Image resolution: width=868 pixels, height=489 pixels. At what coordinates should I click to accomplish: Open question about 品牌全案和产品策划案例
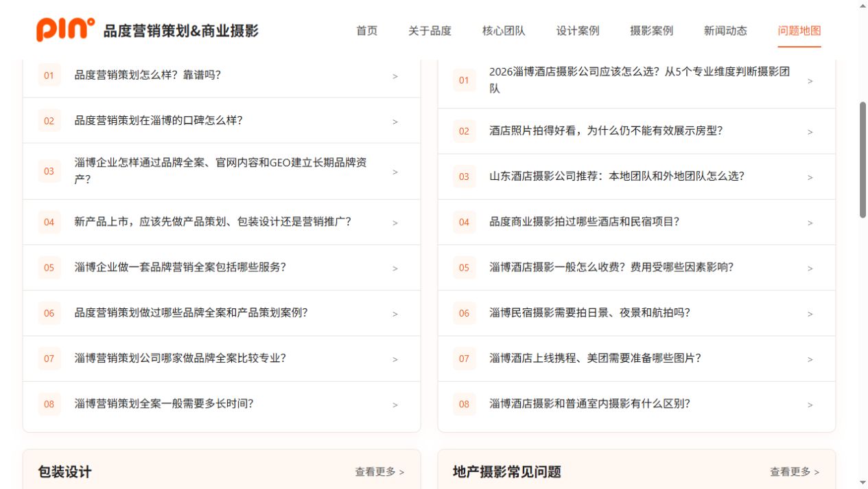tap(222, 313)
